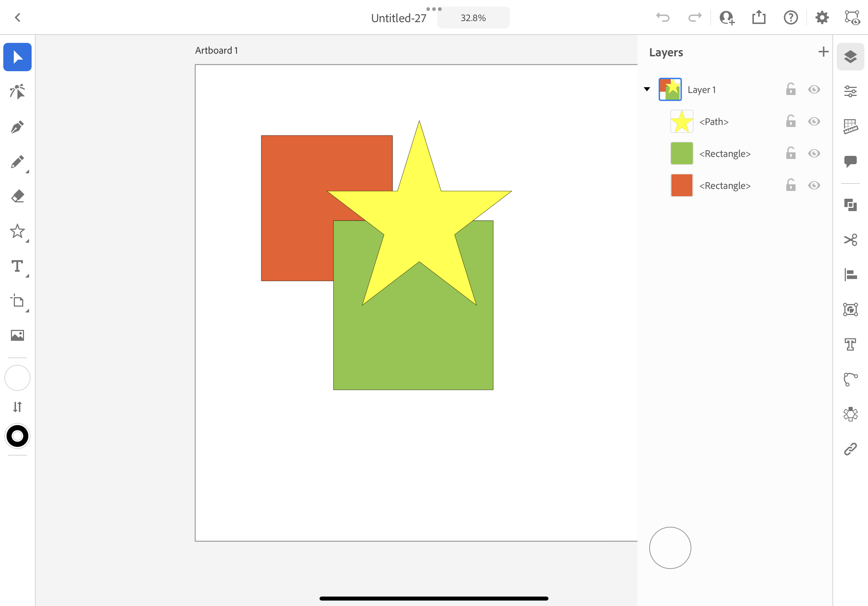Activate the Direct Selection tool
The height and width of the screenshot is (606, 868).
point(17,92)
